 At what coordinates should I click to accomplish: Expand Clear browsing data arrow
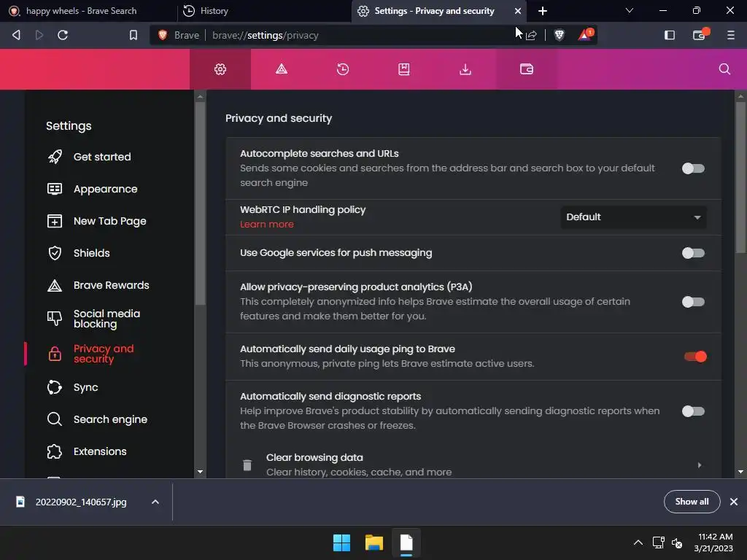[700, 465]
